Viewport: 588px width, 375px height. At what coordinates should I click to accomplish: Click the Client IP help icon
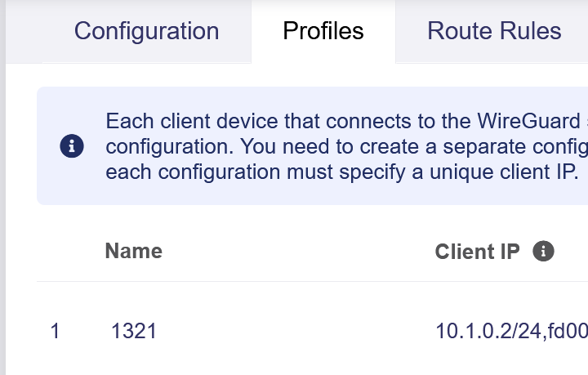[x=543, y=251]
